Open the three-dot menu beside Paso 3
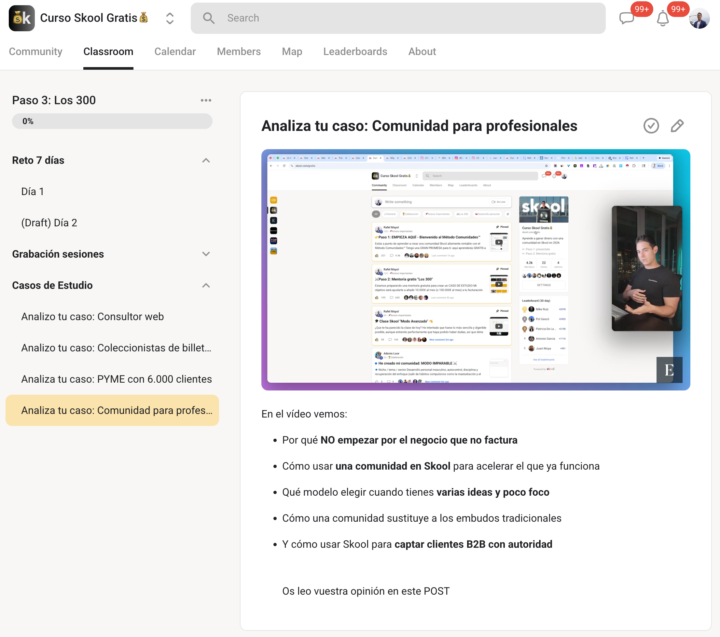720x637 pixels. click(x=206, y=100)
